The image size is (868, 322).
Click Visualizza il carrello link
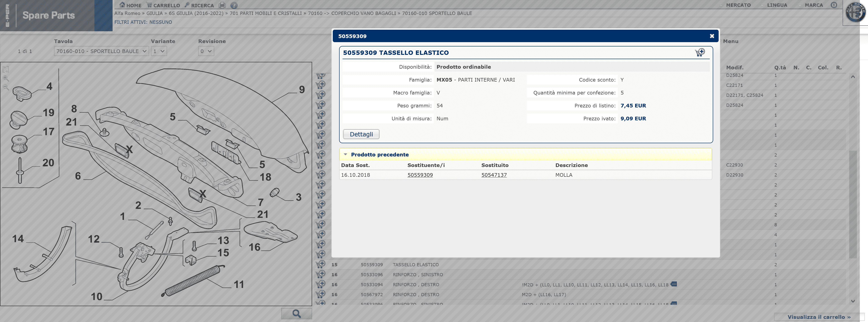819,317
